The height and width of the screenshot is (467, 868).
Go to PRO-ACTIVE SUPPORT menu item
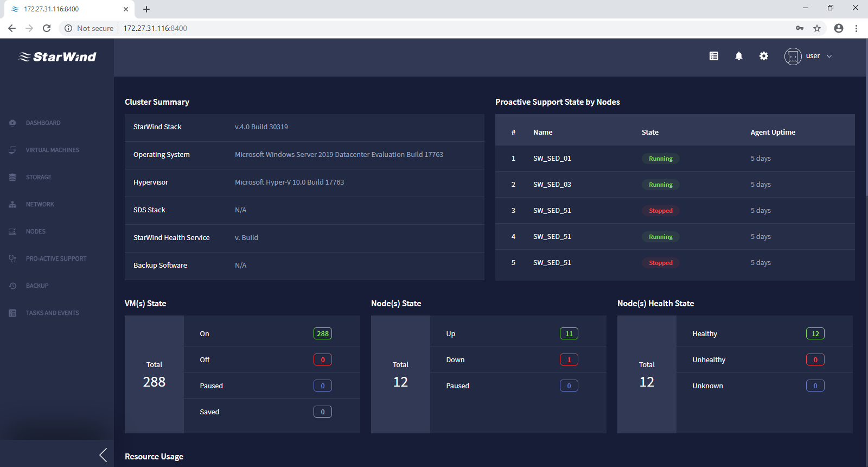coord(56,258)
